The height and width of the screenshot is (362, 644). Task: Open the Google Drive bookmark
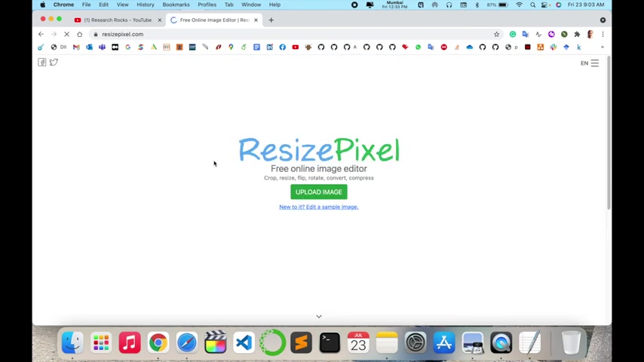coord(154,48)
